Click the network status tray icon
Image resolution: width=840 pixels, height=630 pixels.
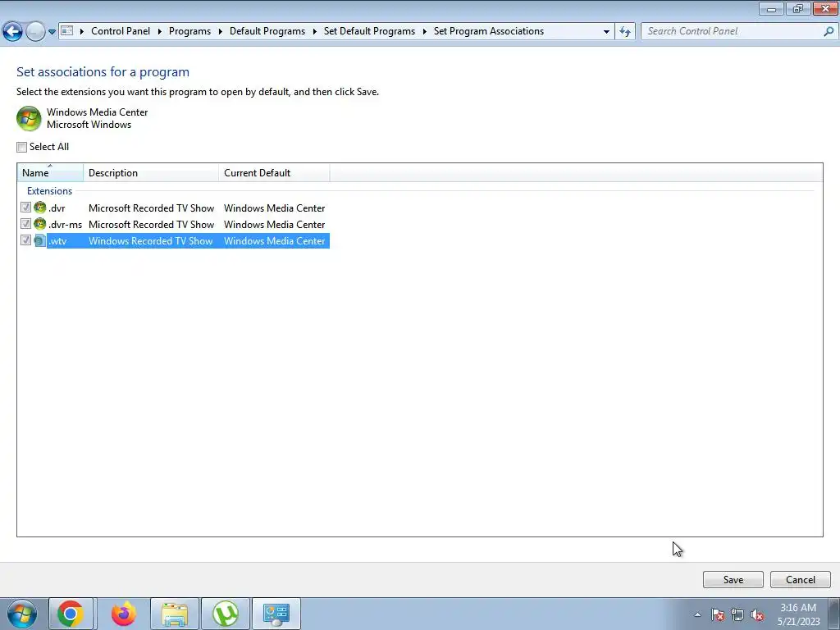pos(737,614)
